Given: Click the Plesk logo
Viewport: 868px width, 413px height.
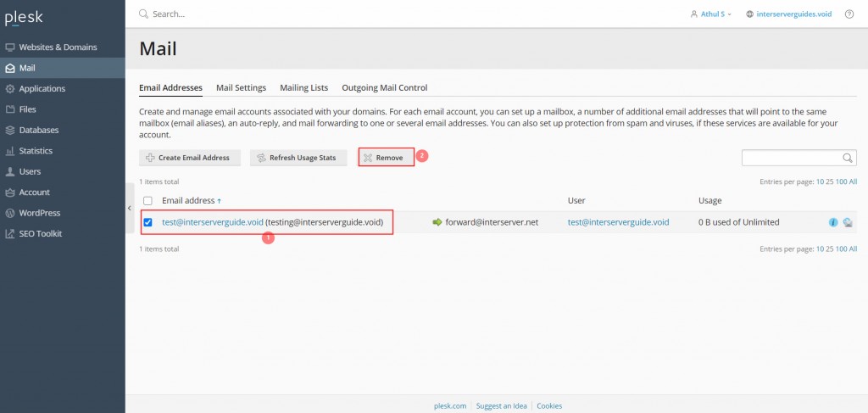Looking at the screenshot, I should click(24, 17).
